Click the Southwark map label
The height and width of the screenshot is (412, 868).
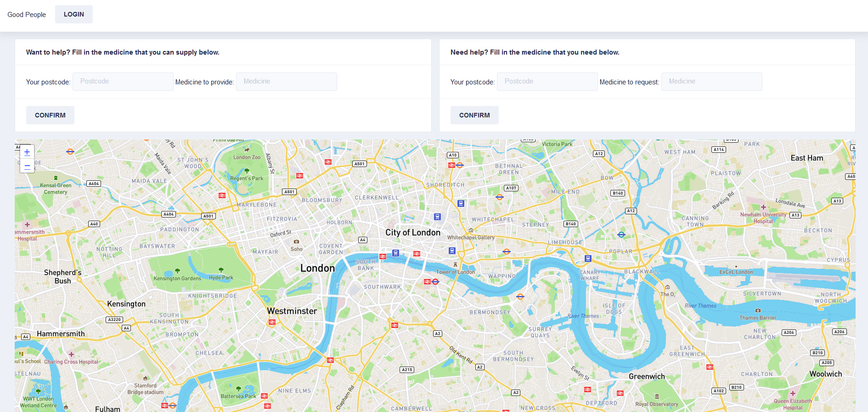pos(383,287)
